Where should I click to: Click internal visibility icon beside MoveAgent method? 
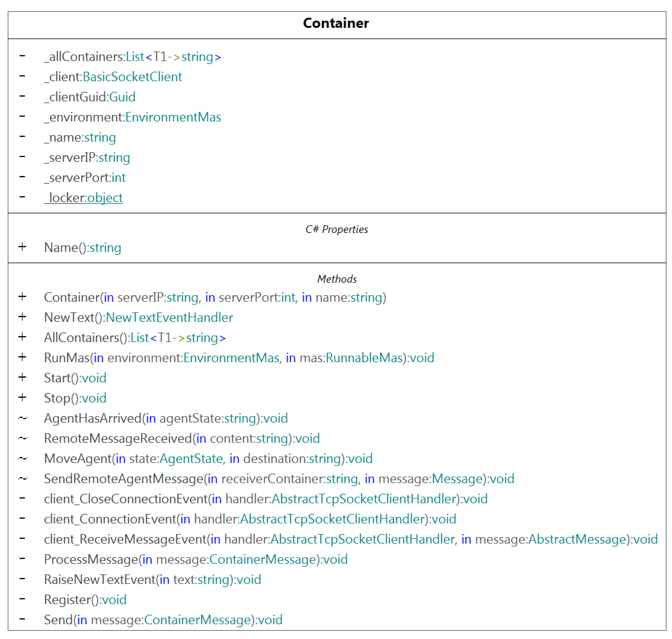[23, 458]
